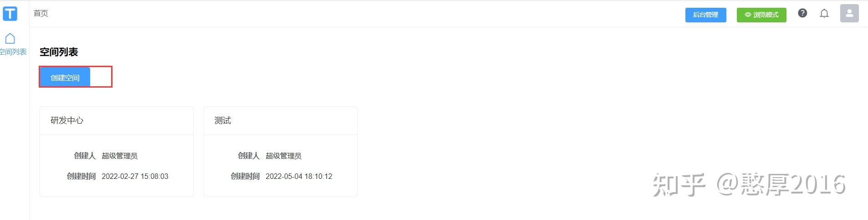This screenshot has width=868, height=220.
Task: Open the user avatar menu
Action: (x=849, y=14)
